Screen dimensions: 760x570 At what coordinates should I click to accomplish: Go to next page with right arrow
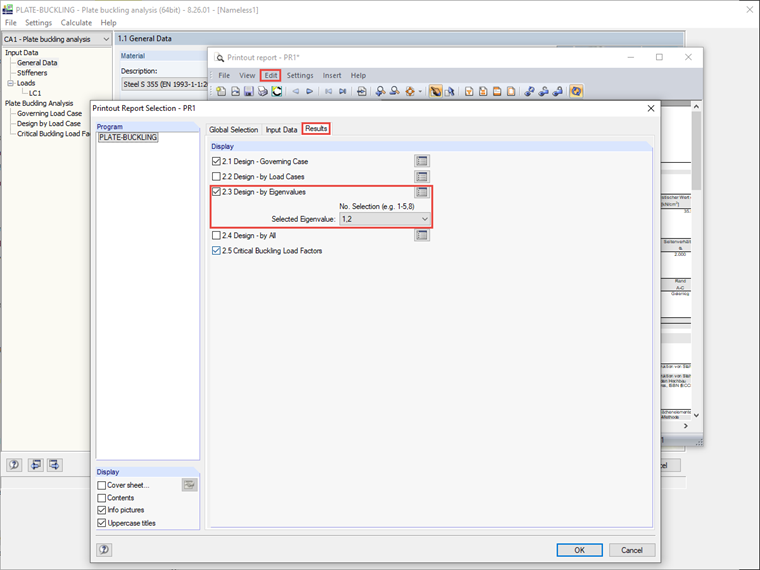click(x=309, y=91)
